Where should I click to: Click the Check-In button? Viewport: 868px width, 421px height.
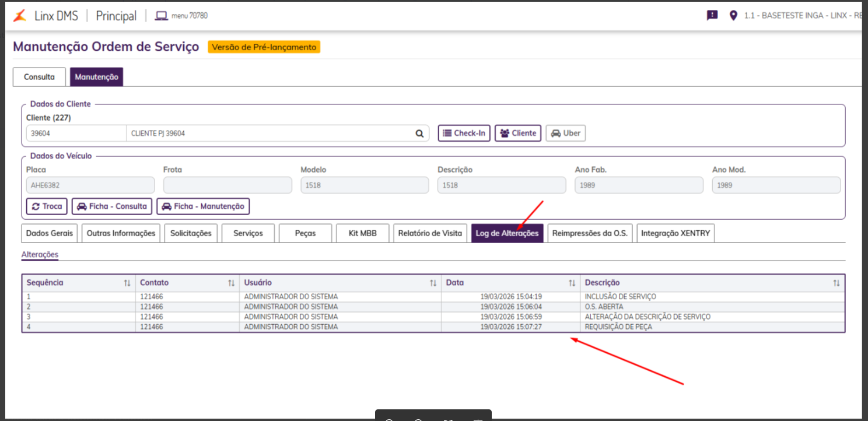(464, 134)
